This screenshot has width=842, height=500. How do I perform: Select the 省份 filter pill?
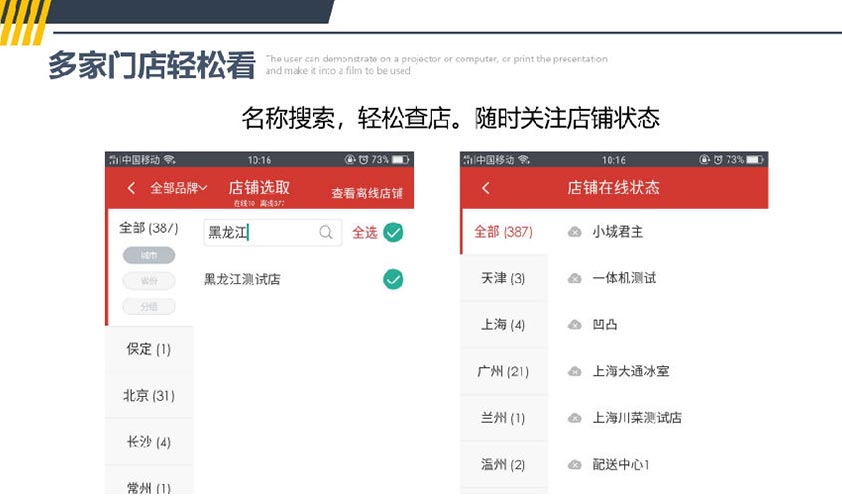[149, 281]
